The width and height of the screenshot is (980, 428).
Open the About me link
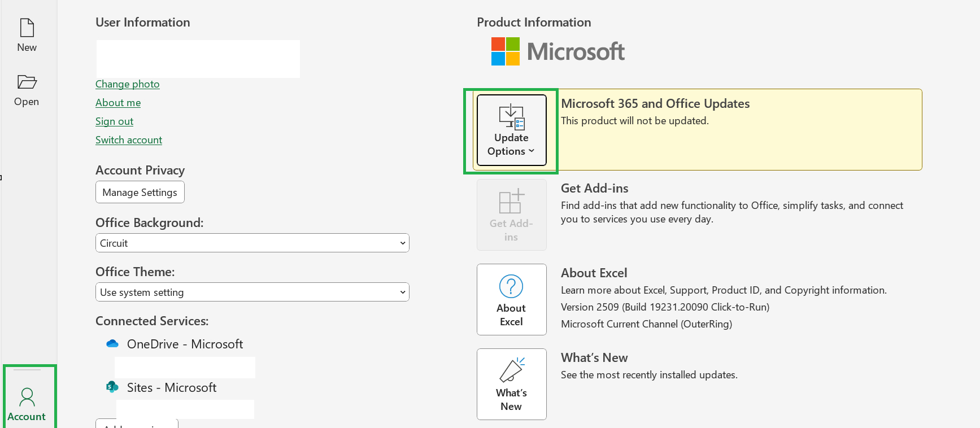118,103
